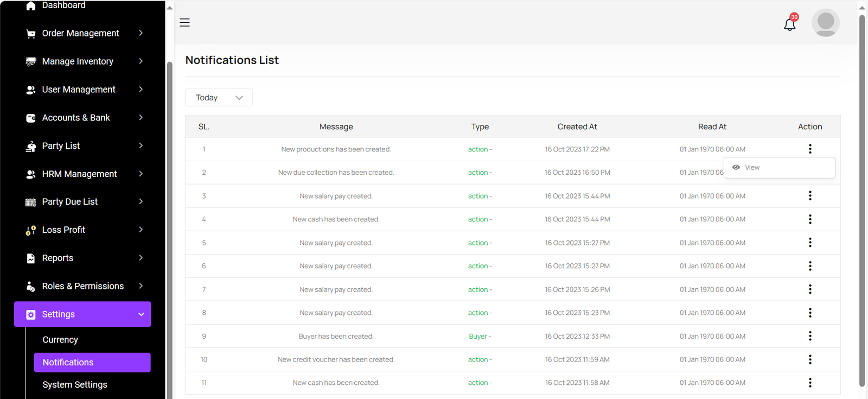Screen dimensions: 868x399
Task: Expand the Manage Inventory submenu
Action: pyautogui.click(x=141, y=61)
